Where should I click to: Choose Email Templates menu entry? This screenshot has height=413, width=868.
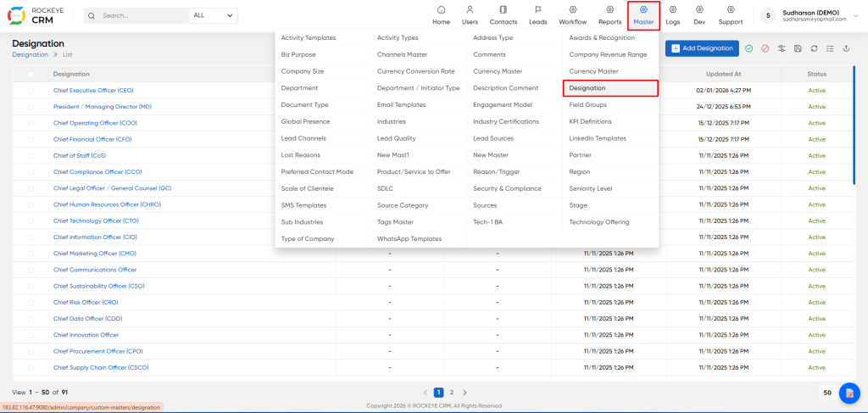coord(401,104)
